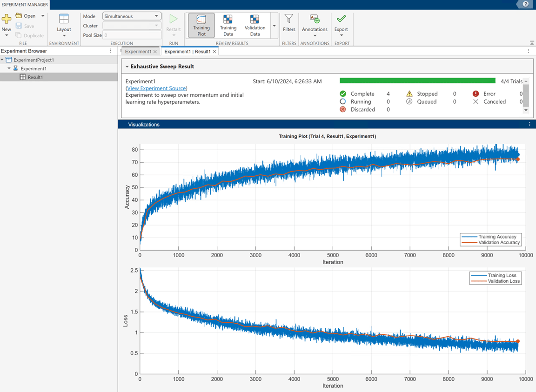This screenshot has width=536, height=392.
Task: Collapse the Exhaustive Sweep Result section
Action: pos(127,66)
